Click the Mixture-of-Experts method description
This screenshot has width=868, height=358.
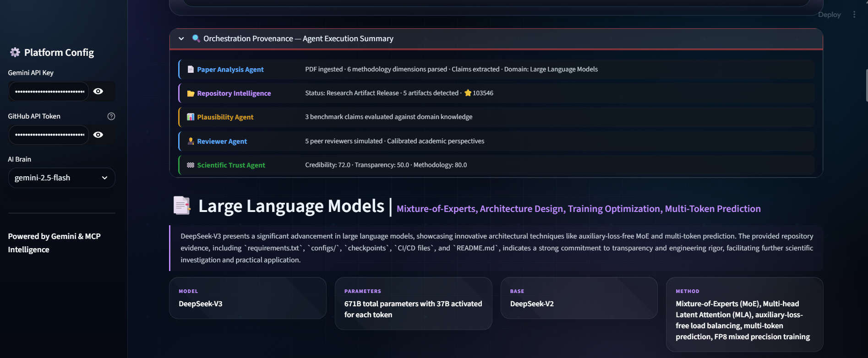coord(743,320)
